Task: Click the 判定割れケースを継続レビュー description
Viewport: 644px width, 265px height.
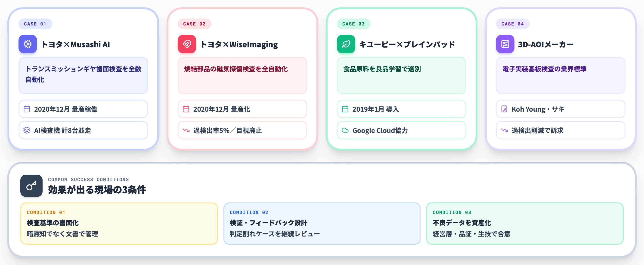Action: pos(275,234)
